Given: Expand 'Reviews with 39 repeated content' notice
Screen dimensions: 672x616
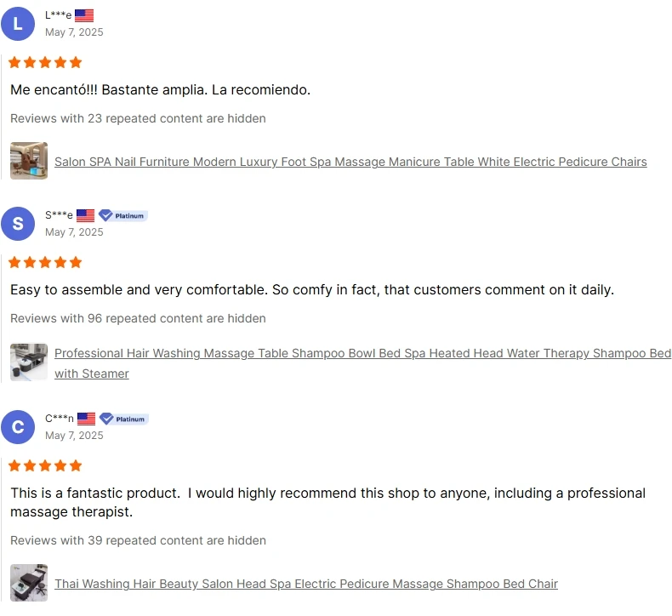Looking at the screenshot, I should pyautogui.click(x=138, y=540).
